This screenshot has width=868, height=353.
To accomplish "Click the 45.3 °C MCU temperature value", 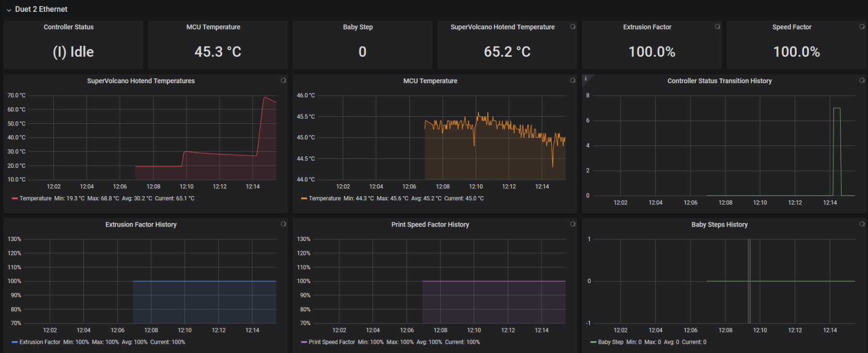I will [218, 52].
